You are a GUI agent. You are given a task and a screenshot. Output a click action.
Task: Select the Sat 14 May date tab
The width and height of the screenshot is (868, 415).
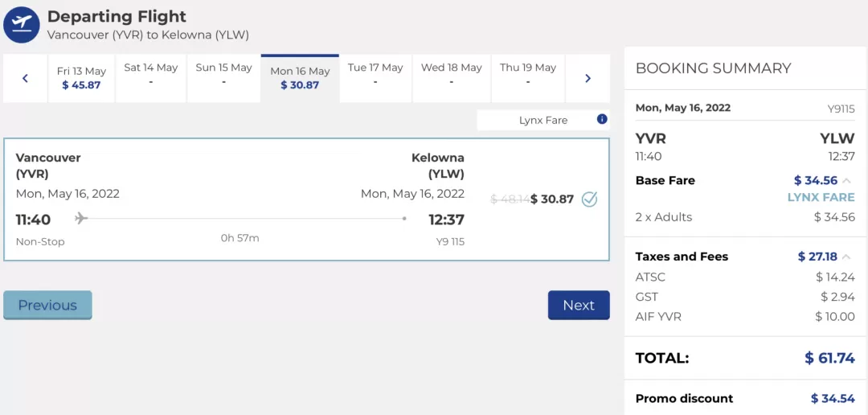click(x=150, y=79)
